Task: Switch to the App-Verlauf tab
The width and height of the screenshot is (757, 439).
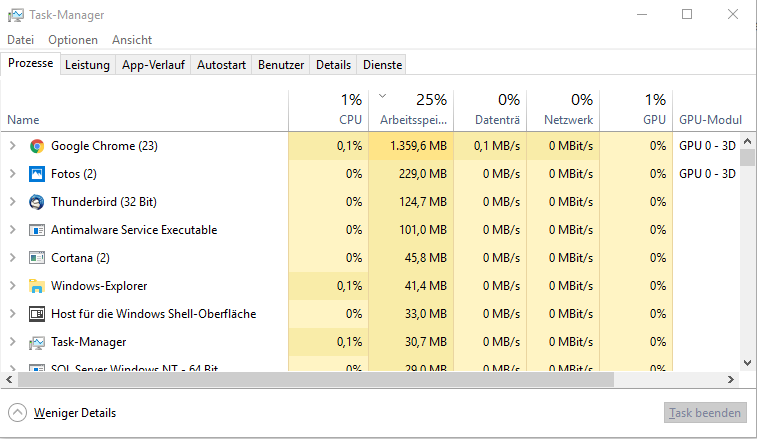Action: click(153, 65)
